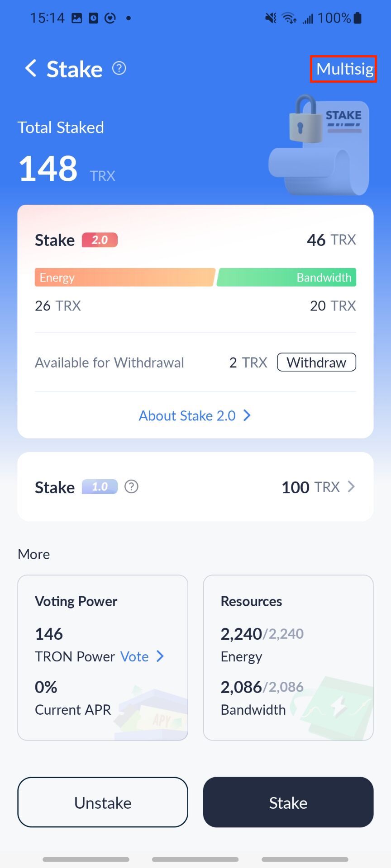The height and width of the screenshot is (868, 391).
Task: Tap the Stake 1.0 info icon
Action: (x=131, y=487)
